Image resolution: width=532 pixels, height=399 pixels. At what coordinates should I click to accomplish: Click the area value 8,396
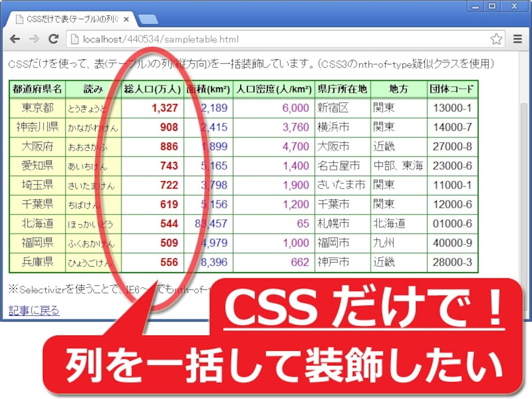click(214, 262)
